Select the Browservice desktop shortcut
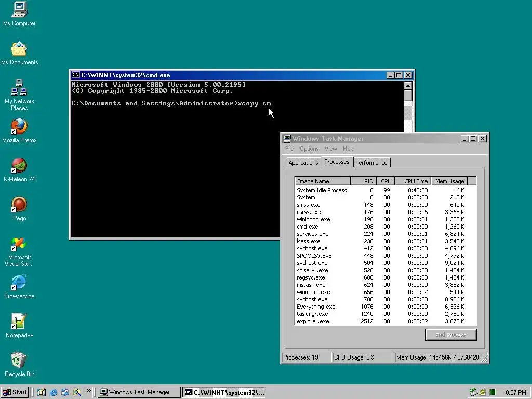The width and height of the screenshot is (532, 399). coord(19,287)
